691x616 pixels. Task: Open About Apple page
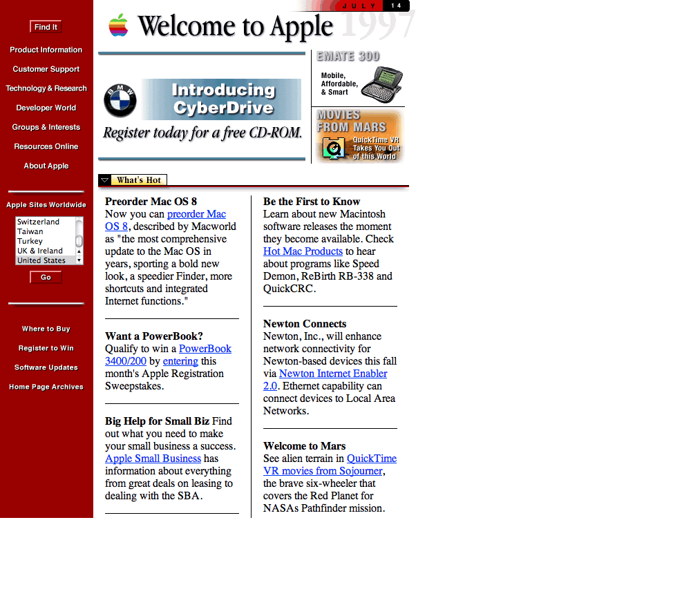coord(46,166)
